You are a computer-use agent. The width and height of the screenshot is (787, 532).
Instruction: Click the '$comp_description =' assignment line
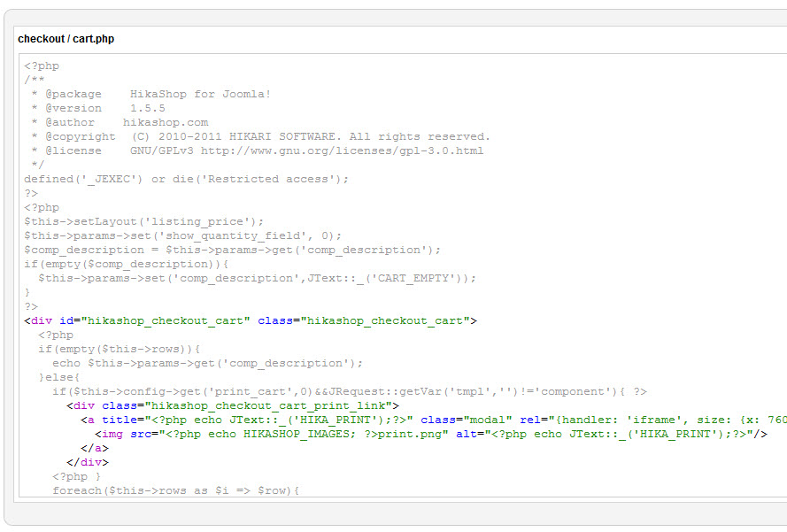click(233, 250)
